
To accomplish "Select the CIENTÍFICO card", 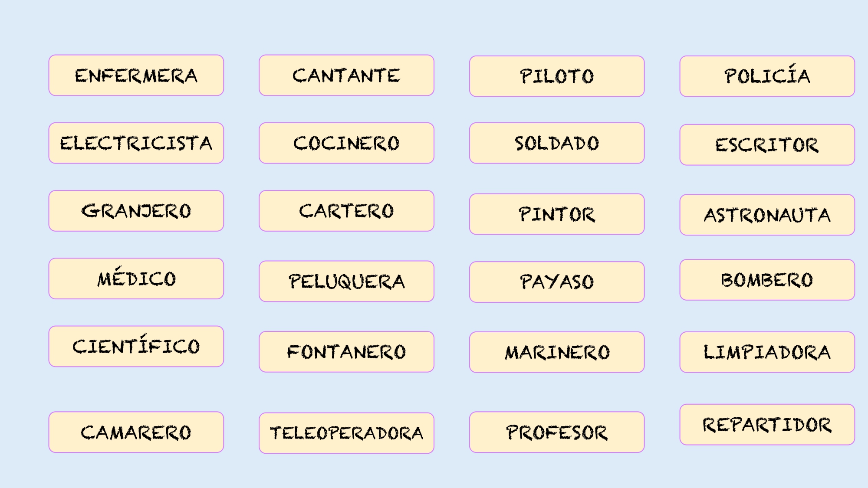I will (136, 346).
